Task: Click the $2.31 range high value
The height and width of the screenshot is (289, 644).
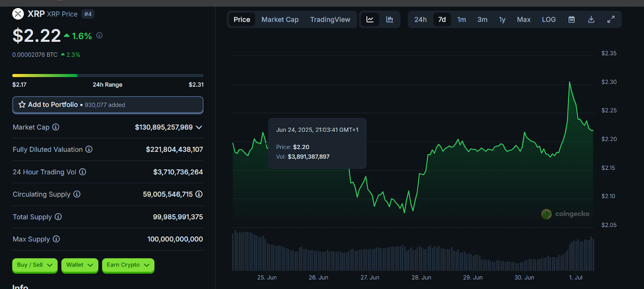Action: click(x=196, y=84)
